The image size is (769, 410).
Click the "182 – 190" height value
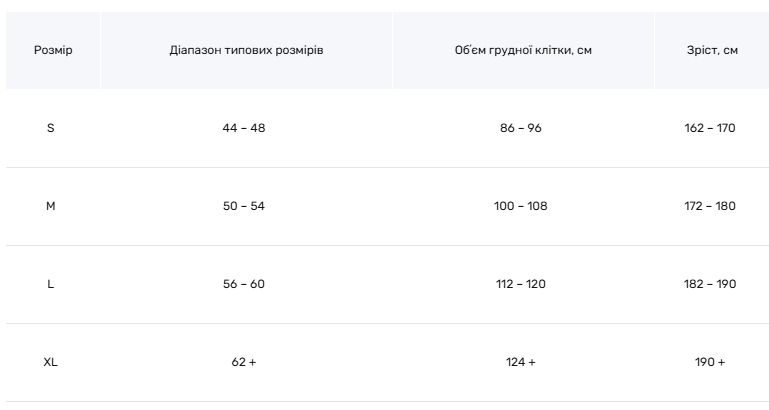click(x=708, y=284)
